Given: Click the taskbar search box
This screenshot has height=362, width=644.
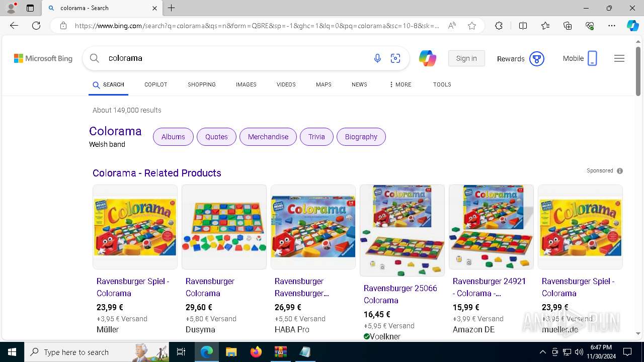Looking at the screenshot, I should pos(97,352).
